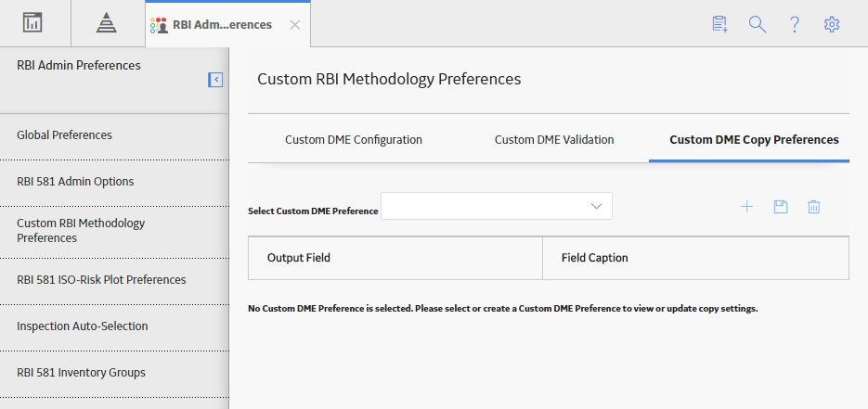Switch to Custom DME Configuration tab
The height and width of the screenshot is (409, 868).
click(x=354, y=140)
